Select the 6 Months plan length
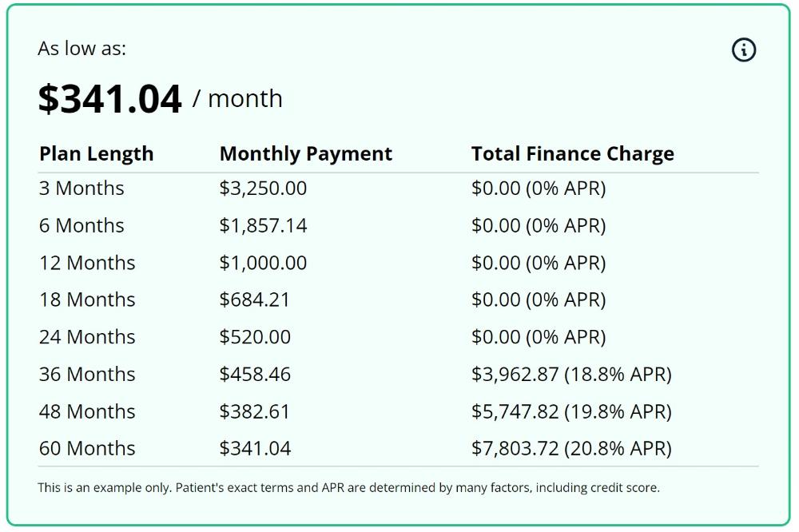Image resolution: width=799 pixels, height=532 pixels. 81,225
